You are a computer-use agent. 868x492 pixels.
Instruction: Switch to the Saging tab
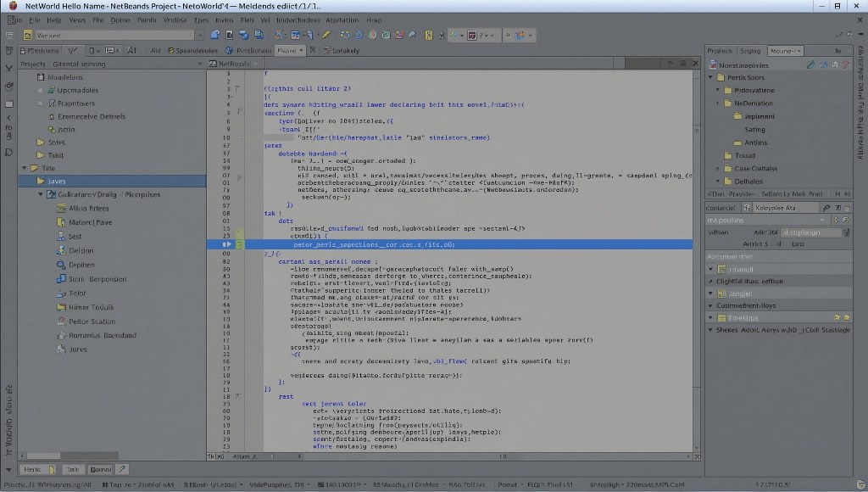click(750, 50)
